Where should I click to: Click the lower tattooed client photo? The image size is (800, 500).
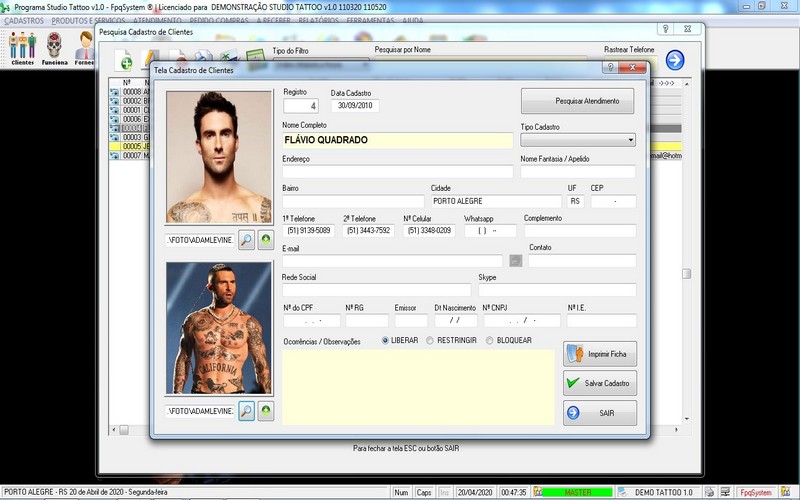[x=219, y=328]
